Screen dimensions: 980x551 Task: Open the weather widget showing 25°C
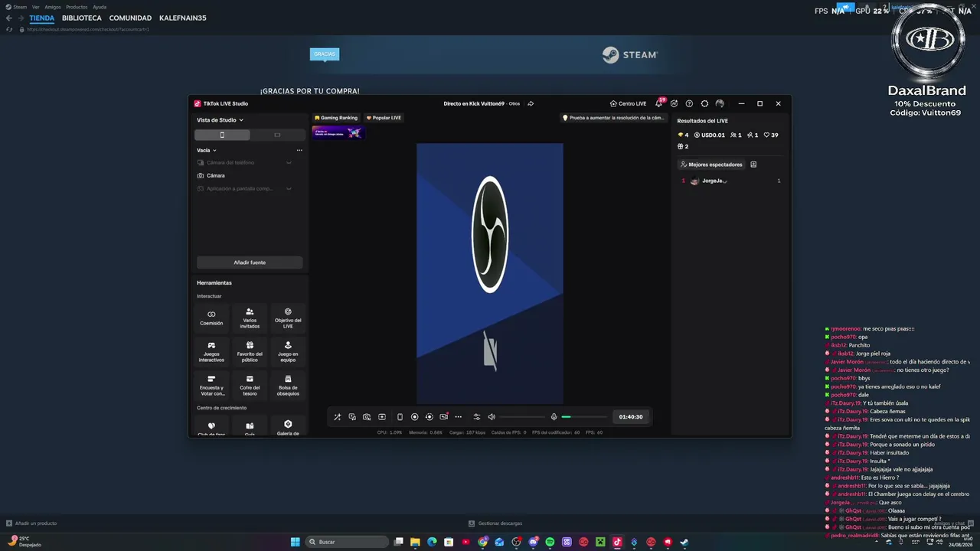24,542
